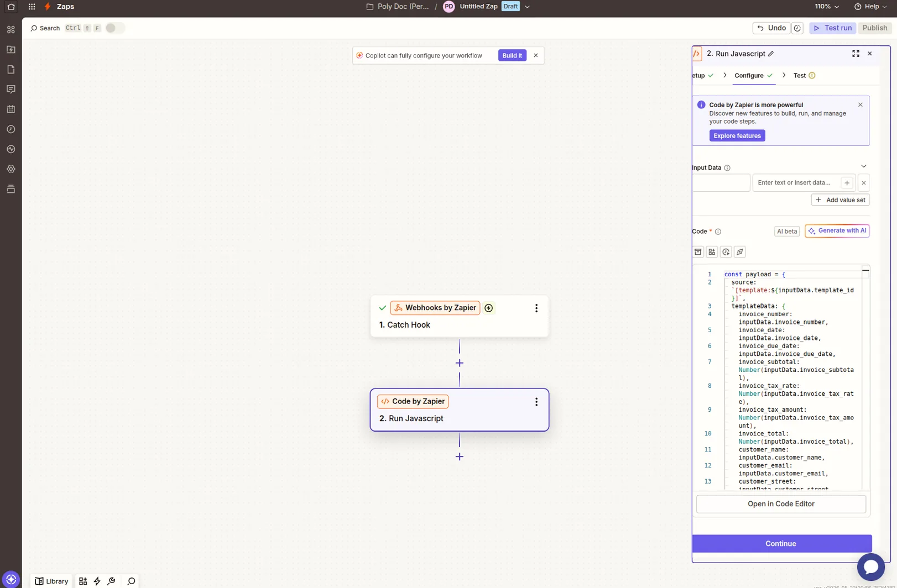This screenshot has height=588, width=897.
Task: Select the Run Javascript step card
Action: tap(460, 410)
